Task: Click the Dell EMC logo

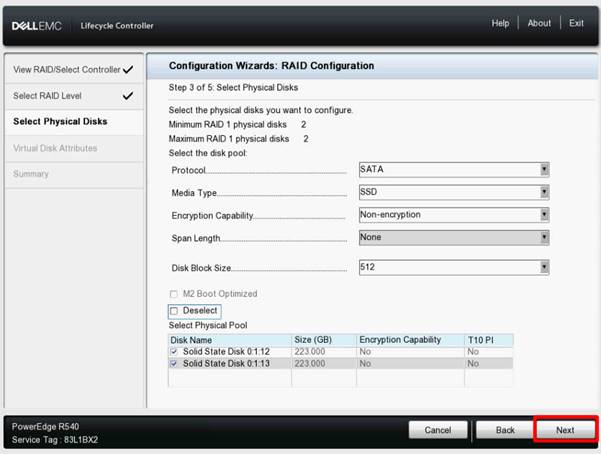Action: [36, 26]
